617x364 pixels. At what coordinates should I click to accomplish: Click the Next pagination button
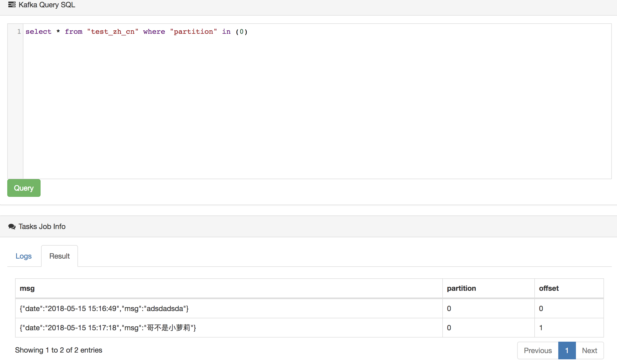[x=589, y=350]
